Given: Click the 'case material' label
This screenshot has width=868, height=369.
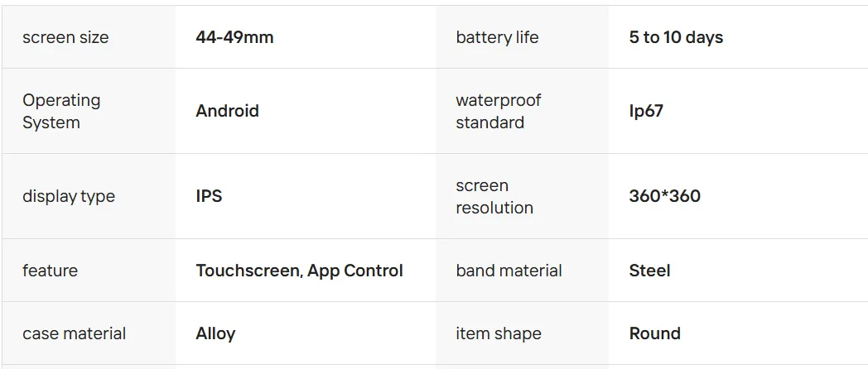Looking at the screenshot, I should pos(74,333).
